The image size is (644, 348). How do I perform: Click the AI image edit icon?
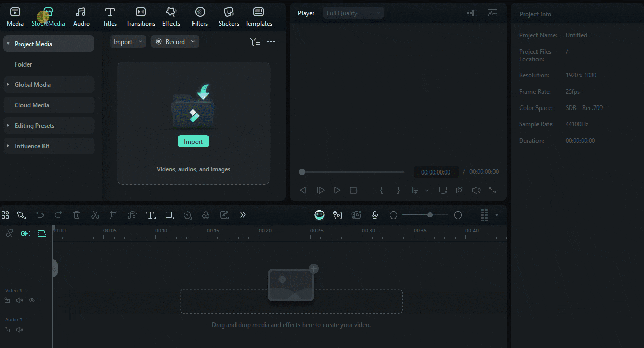tap(224, 215)
